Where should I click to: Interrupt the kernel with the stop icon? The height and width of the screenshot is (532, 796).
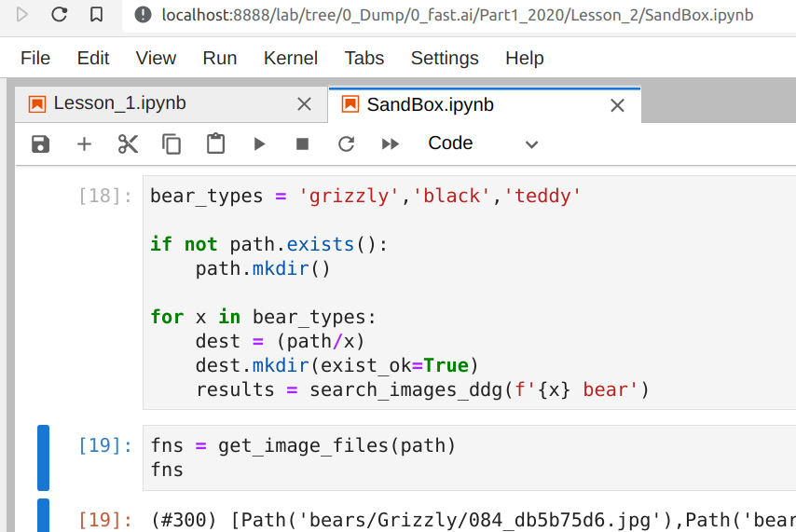(x=302, y=143)
